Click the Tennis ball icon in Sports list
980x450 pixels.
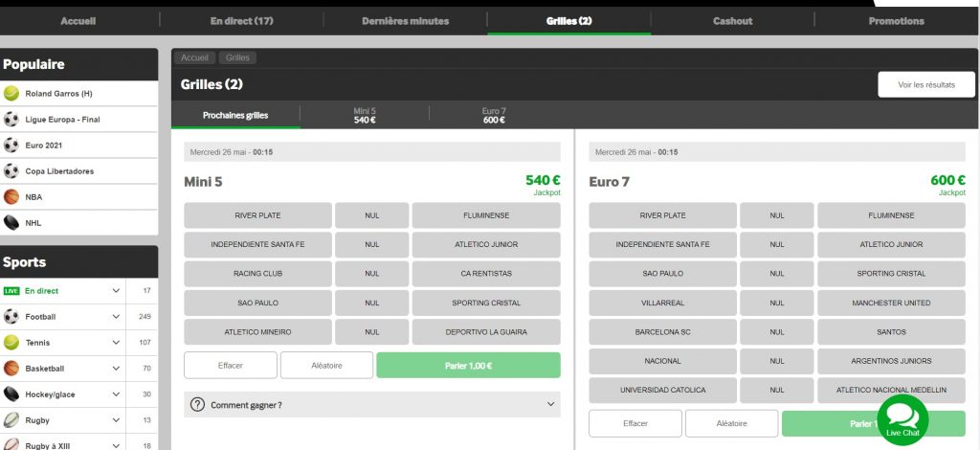pos(11,343)
